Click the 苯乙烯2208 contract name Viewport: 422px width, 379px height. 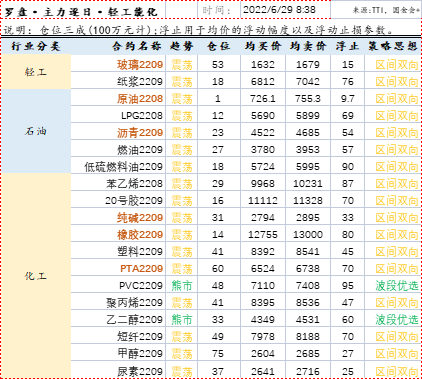pyautogui.click(x=135, y=184)
